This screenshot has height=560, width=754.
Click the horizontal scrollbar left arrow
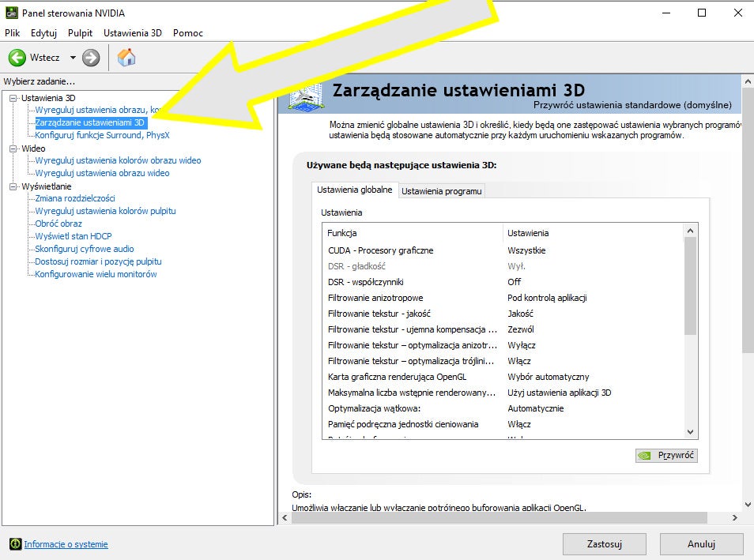tap(285, 517)
